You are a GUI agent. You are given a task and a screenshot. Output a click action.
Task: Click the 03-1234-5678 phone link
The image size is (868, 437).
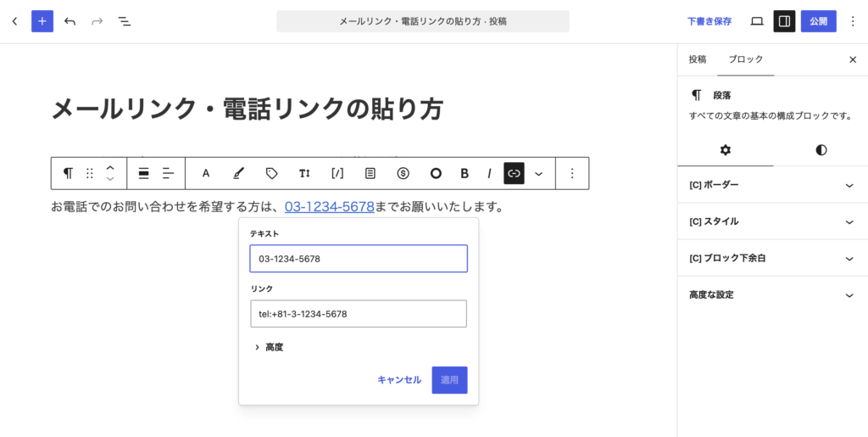[330, 207]
